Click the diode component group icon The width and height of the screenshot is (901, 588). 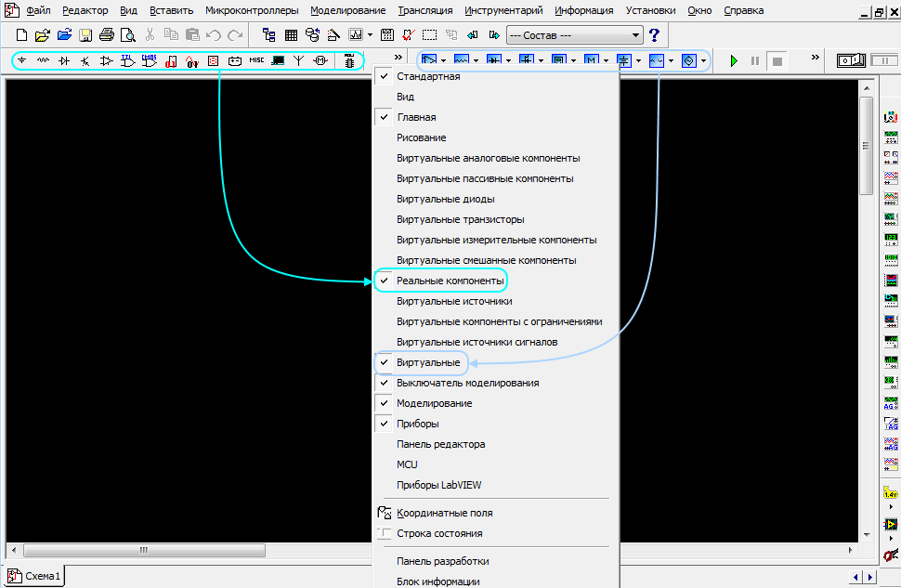tap(64, 60)
